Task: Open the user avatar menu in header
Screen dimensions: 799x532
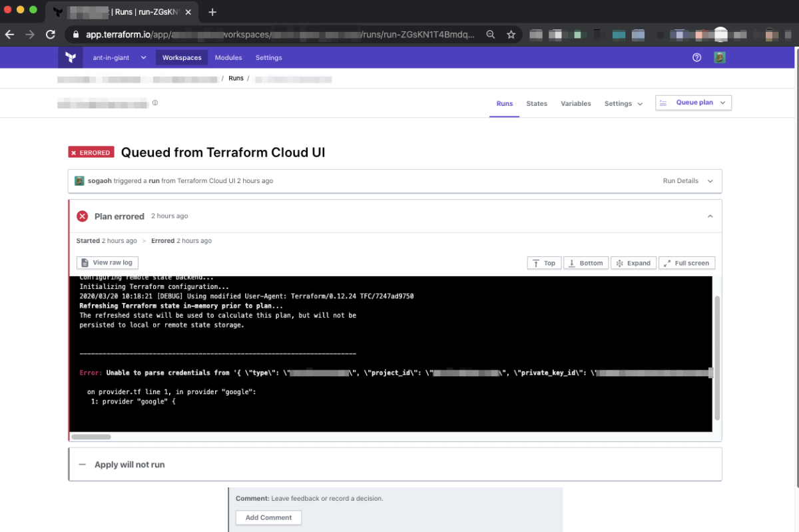Action: (x=720, y=58)
